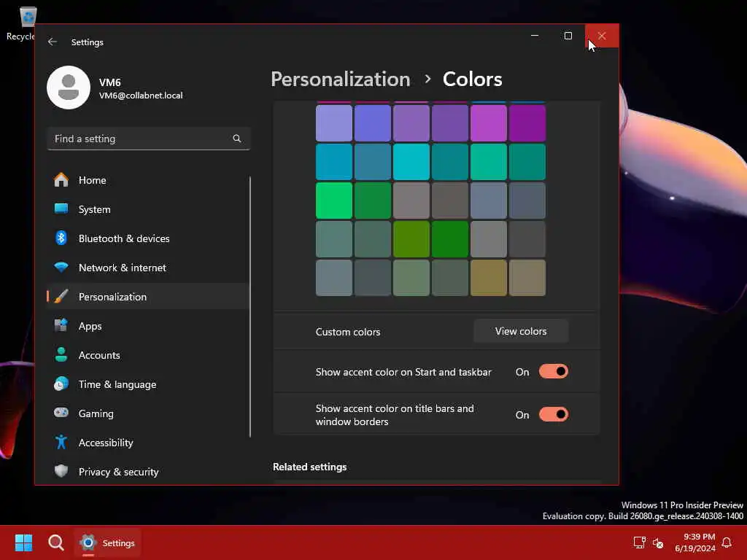Image resolution: width=747 pixels, height=560 pixels.
Task: Click the Colors page title
Action: [472, 79]
